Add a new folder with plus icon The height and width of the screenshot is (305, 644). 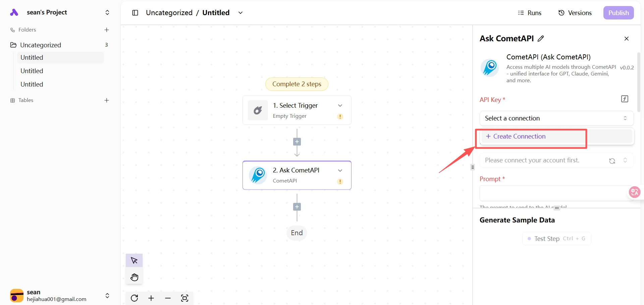107,30
